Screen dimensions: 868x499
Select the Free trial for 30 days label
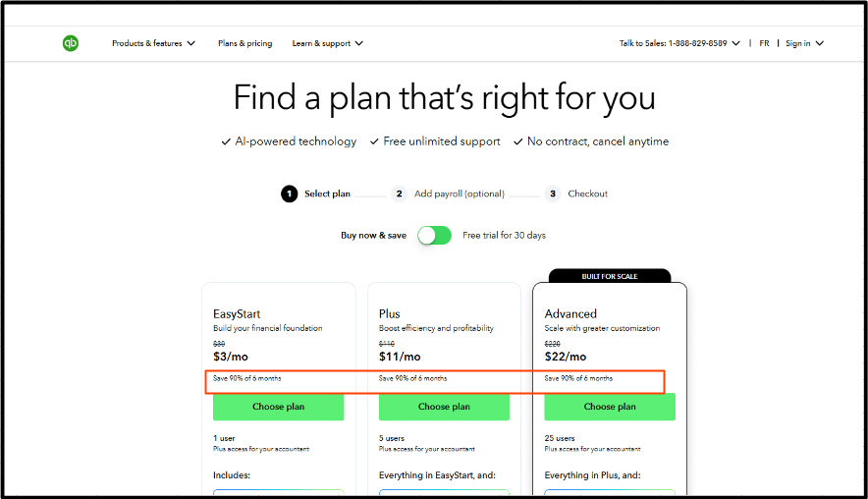(505, 236)
